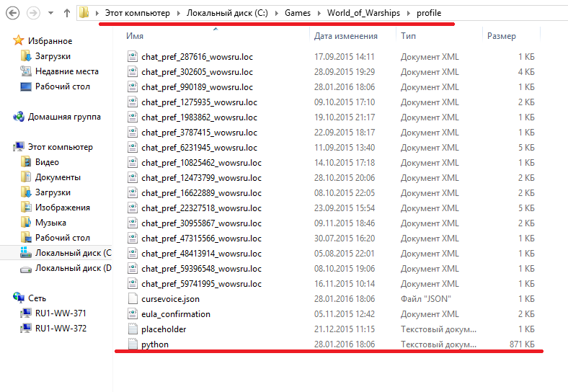
Task: Select file icon of chat_pref_59741995_wowsru.loc
Action: (133, 284)
